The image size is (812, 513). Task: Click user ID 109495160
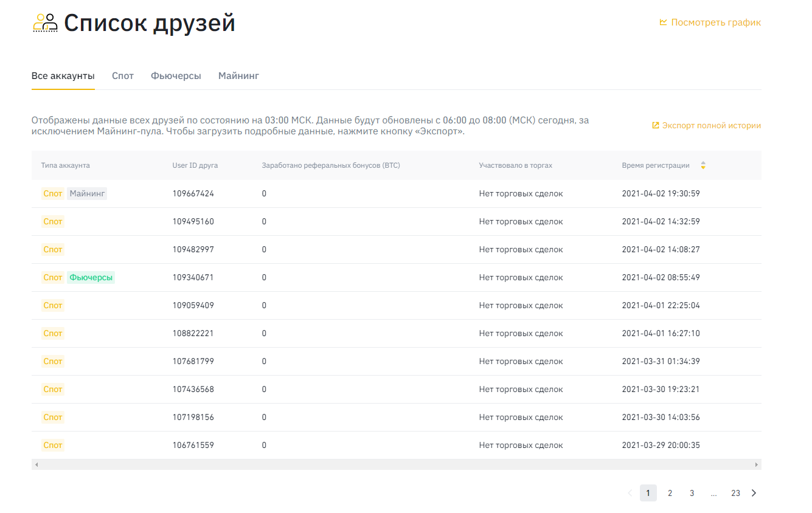point(193,222)
